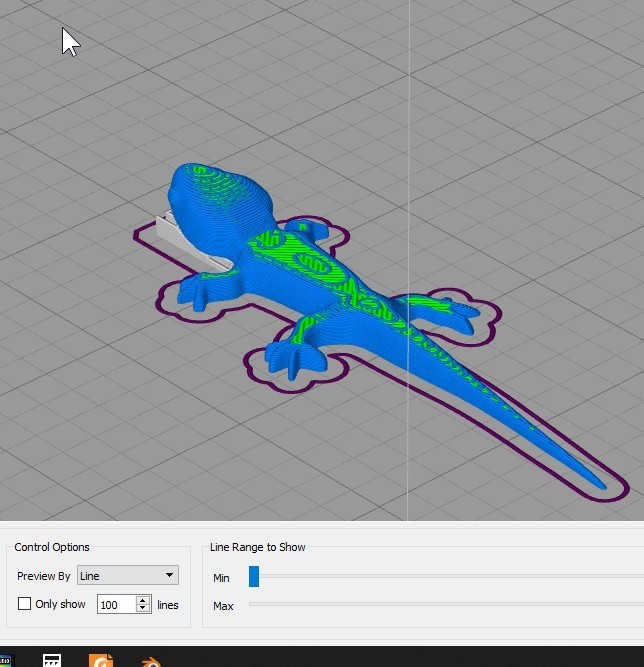Click the purple skirt outline near the tail tip
Viewport: 644px width, 667px height.
click(626, 489)
